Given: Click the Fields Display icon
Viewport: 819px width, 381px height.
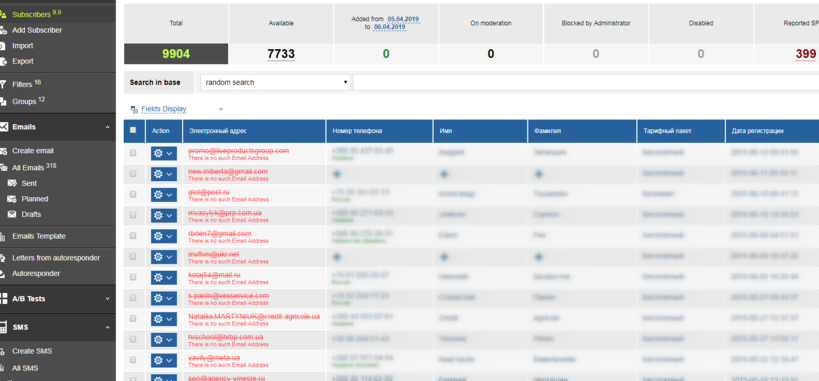Looking at the screenshot, I should [x=134, y=109].
